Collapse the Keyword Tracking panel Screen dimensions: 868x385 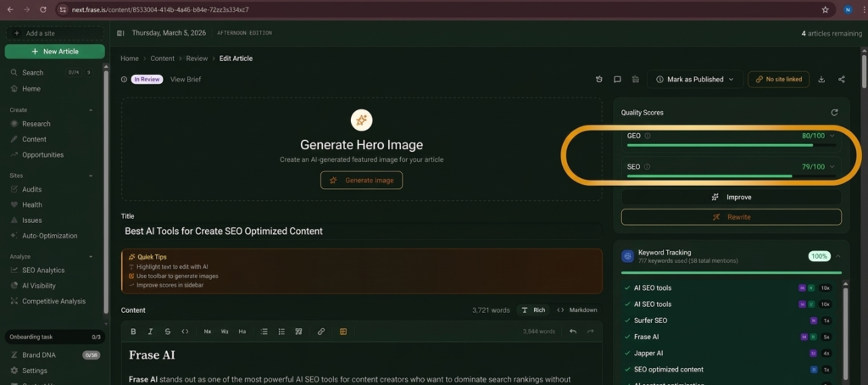tap(838, 256)
